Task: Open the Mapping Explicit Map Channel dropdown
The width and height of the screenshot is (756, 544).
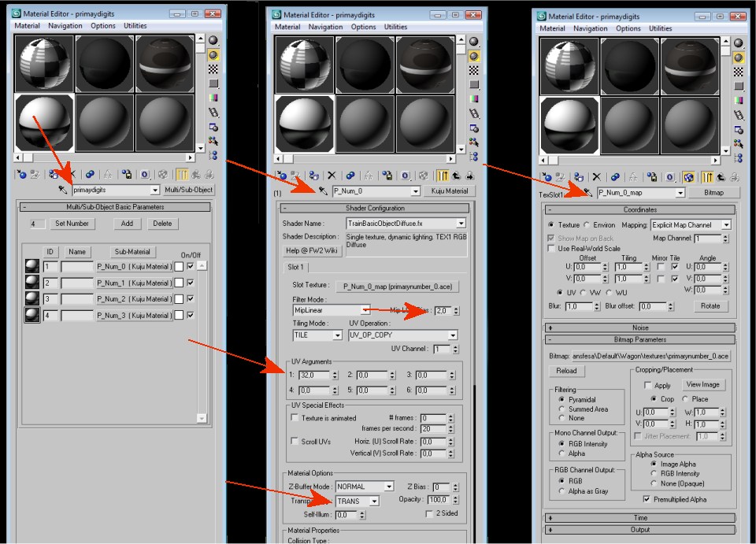Action: click(725, 224)
